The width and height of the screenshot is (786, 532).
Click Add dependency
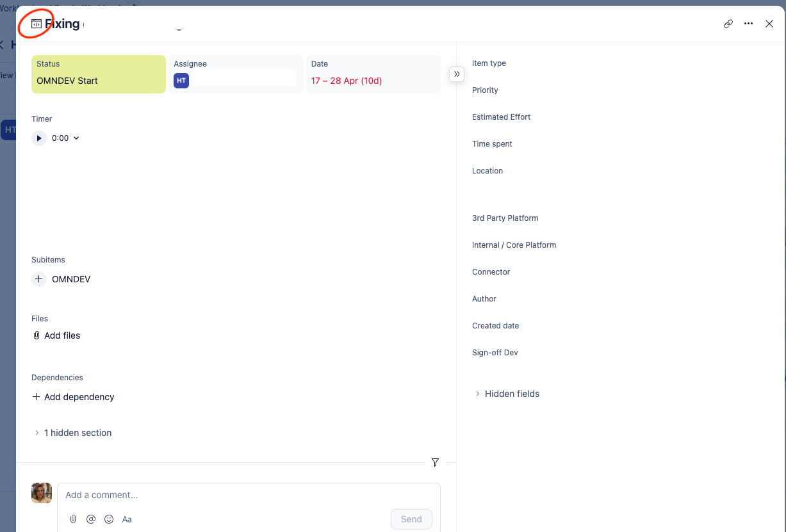[73, 397]
